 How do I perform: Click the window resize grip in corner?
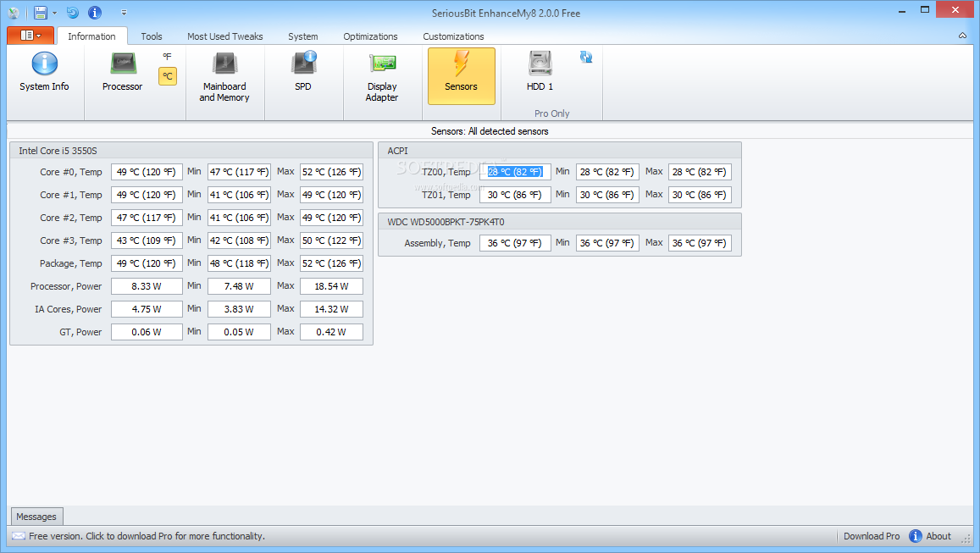coord(966,539)
